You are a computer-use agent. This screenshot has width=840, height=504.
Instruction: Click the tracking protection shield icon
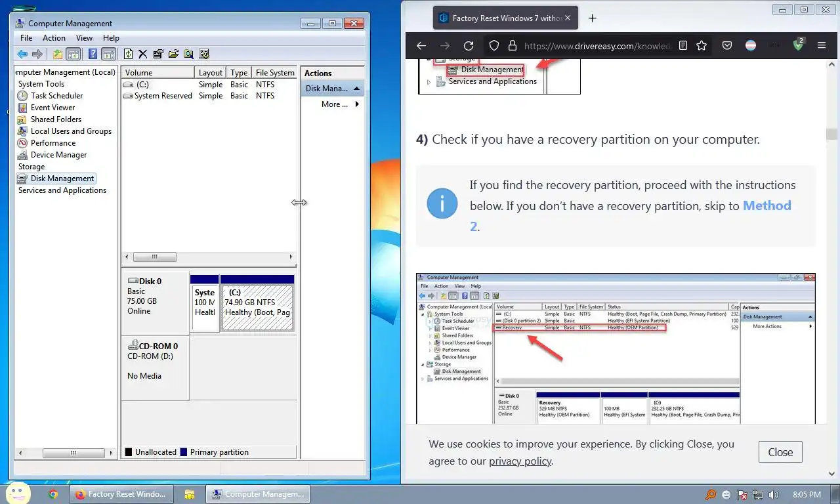[x=494, y=46]
